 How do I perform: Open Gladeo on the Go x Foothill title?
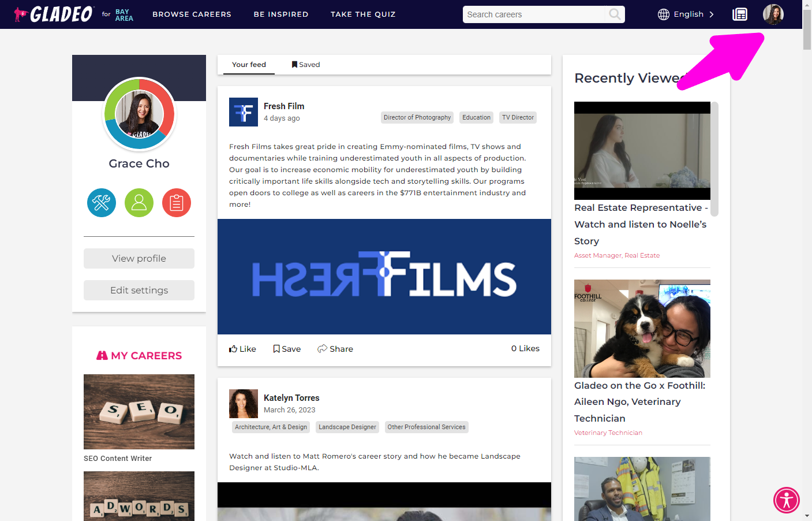coord(640,402)
